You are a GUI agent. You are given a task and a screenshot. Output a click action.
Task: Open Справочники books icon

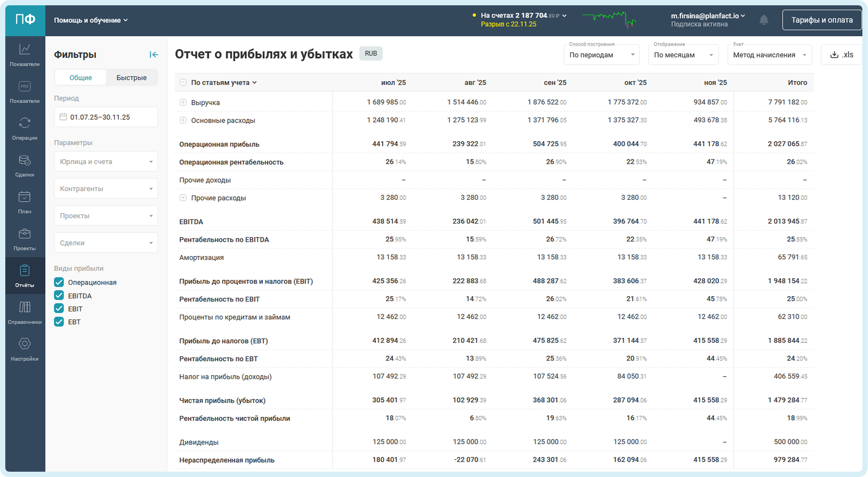click(25, 307)
